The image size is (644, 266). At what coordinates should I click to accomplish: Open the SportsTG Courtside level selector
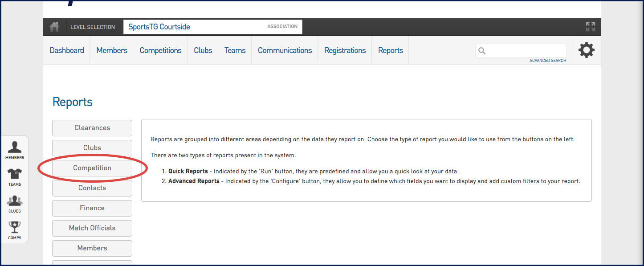pyautogui.click(x=212, y=27)
